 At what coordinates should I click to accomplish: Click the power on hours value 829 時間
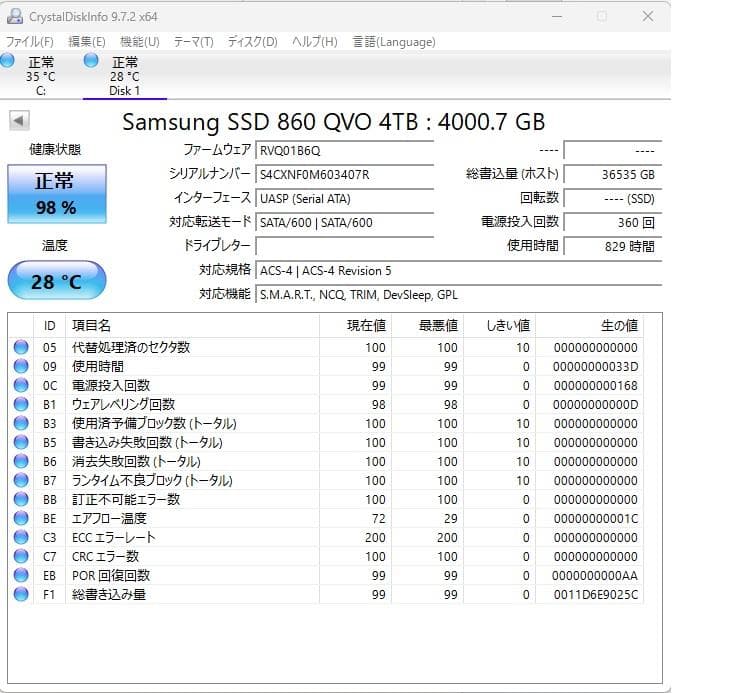click(613, 246)
